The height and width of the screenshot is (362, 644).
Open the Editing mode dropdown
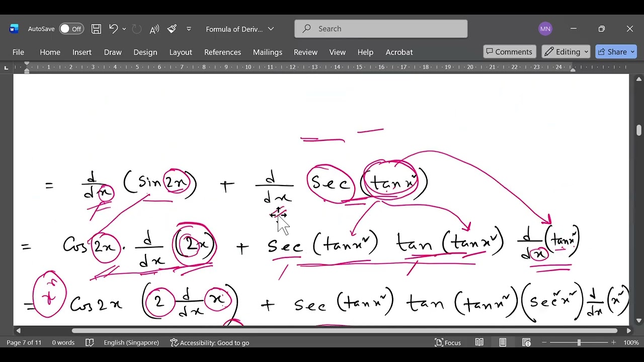pos(566,52)
